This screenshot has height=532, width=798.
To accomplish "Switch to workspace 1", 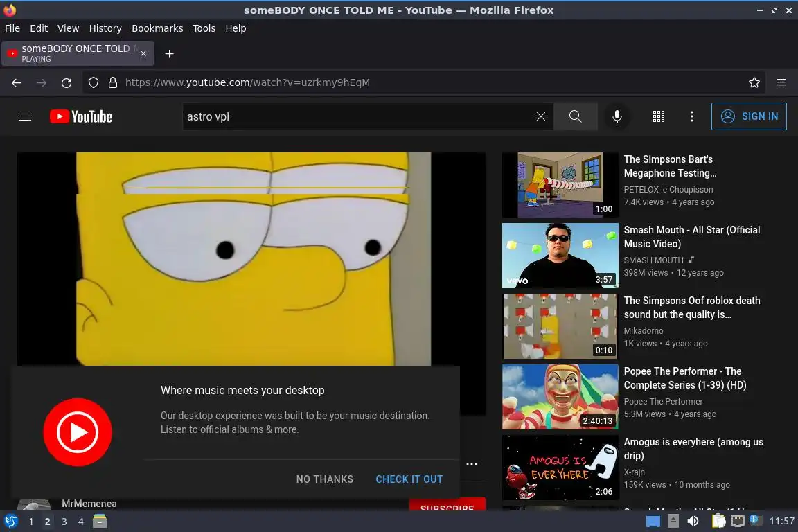I will point(30,522).
